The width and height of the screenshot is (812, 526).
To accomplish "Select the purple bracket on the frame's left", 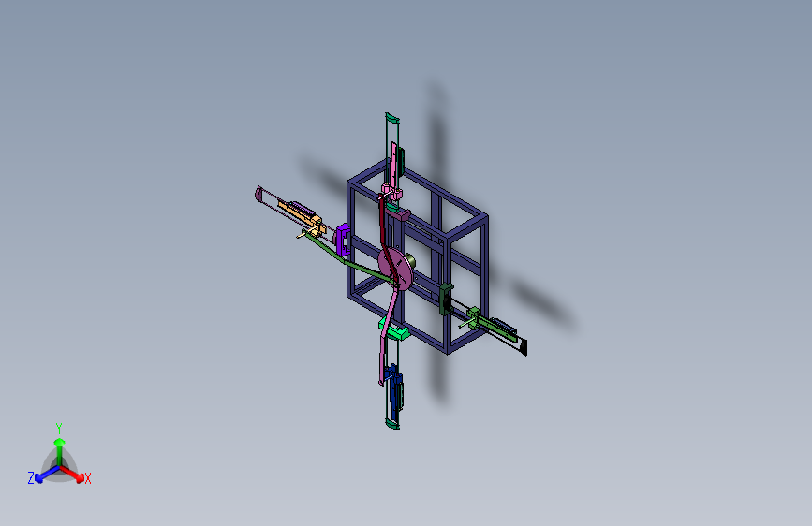I will click(x=342, y=240).
